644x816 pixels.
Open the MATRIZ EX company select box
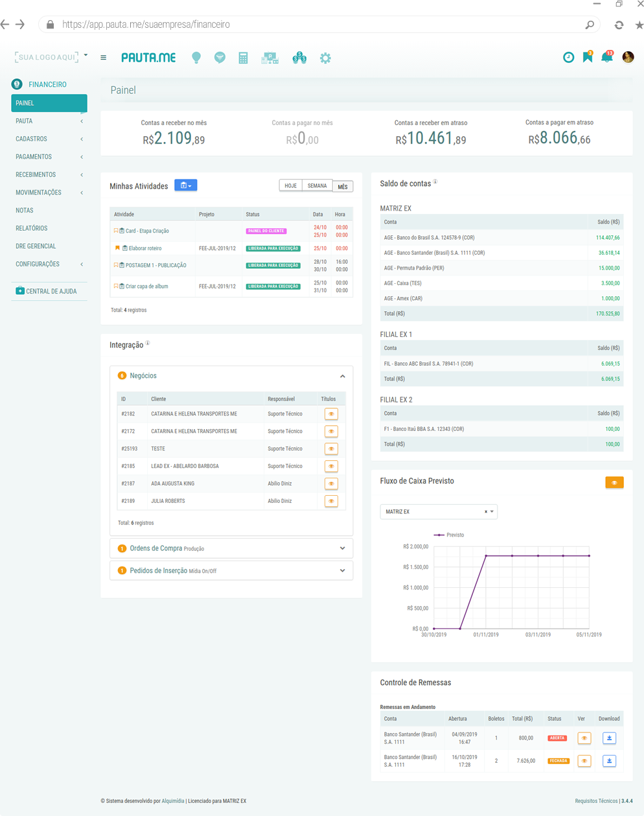click(x=439, y=512)
